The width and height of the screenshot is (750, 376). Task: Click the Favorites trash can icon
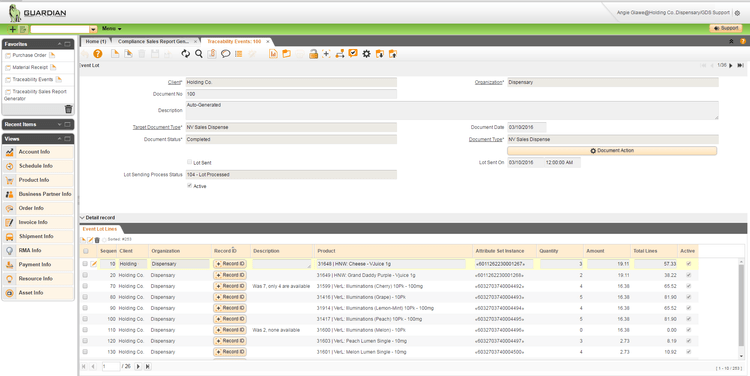tap(68, 109)
